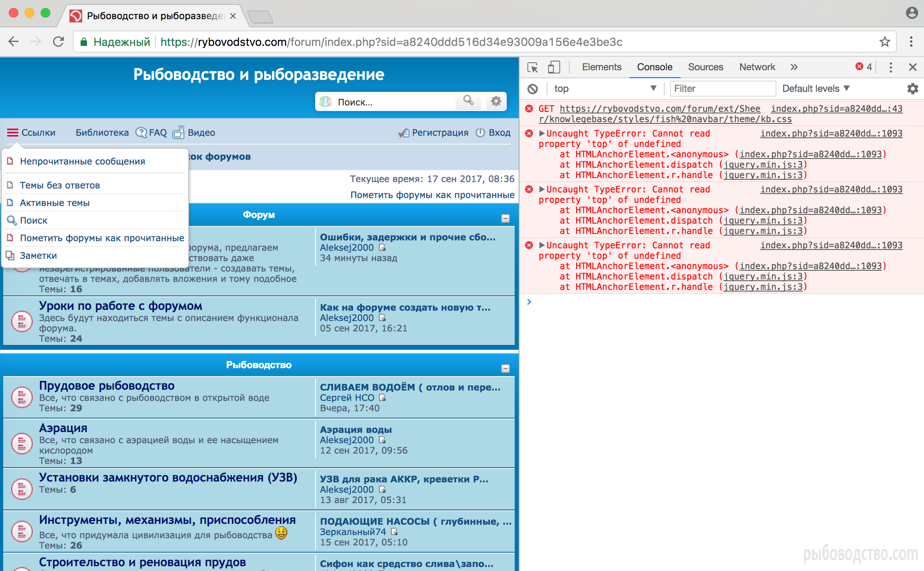Click the forum search magnifier button
Viewport: 924px width, 571px height.
click(468, 101)
